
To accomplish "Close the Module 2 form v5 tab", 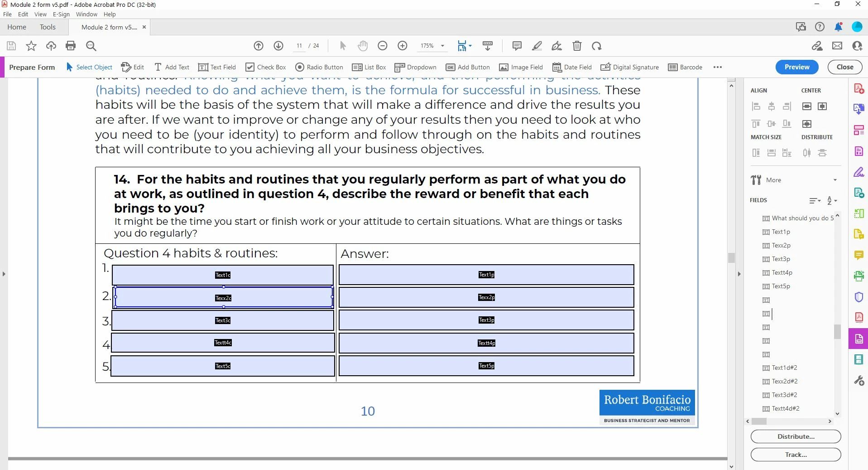I will click(144, 27).
